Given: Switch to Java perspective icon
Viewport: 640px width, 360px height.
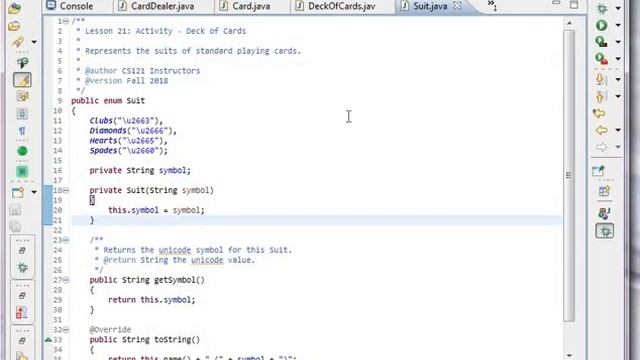Looking at the screenshot, I should 604,213.
